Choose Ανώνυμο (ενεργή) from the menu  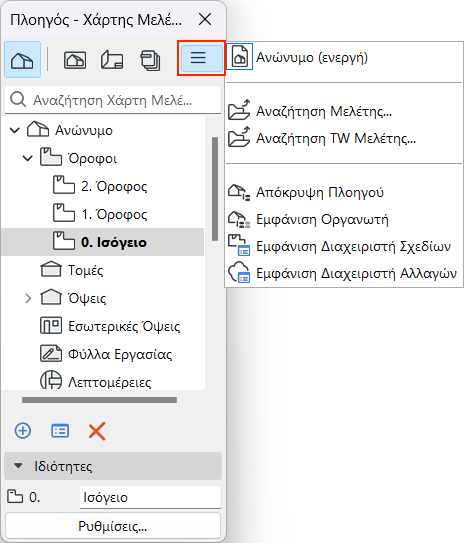[x=345, y=57]
